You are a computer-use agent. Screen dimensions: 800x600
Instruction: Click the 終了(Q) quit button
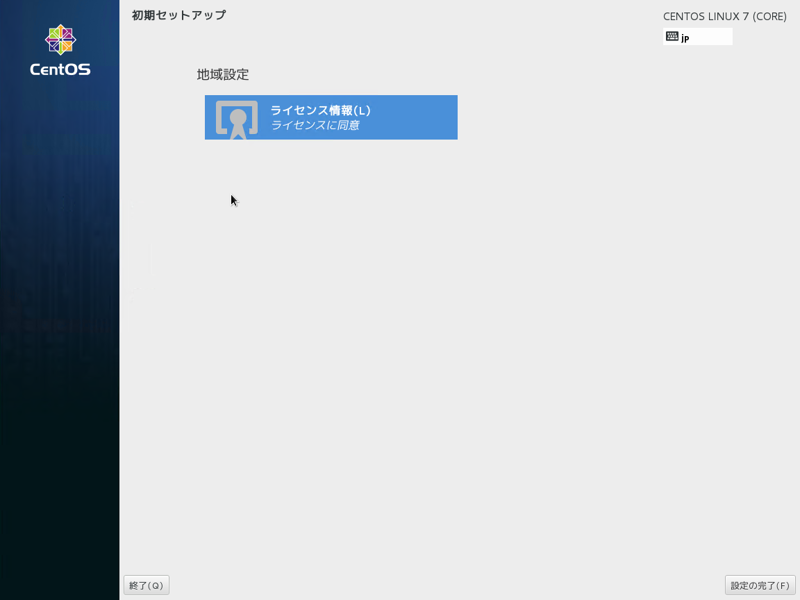coord(146,585)
